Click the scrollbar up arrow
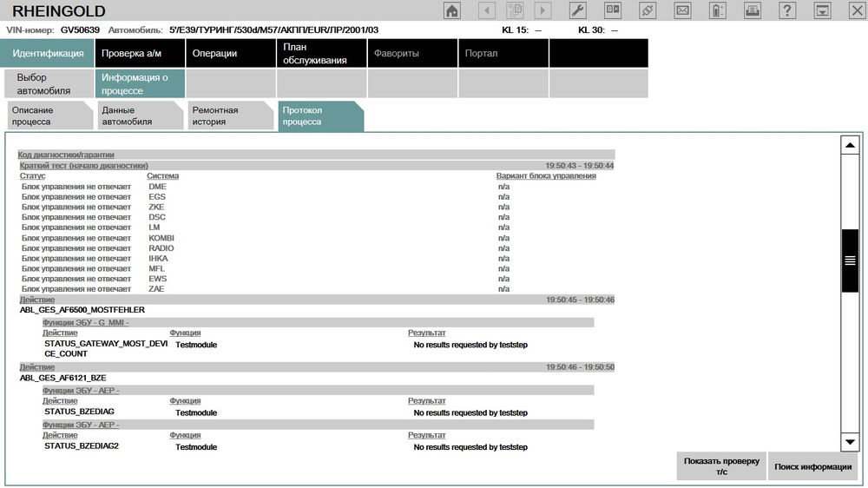868x488 pixels. pos(851,145)
